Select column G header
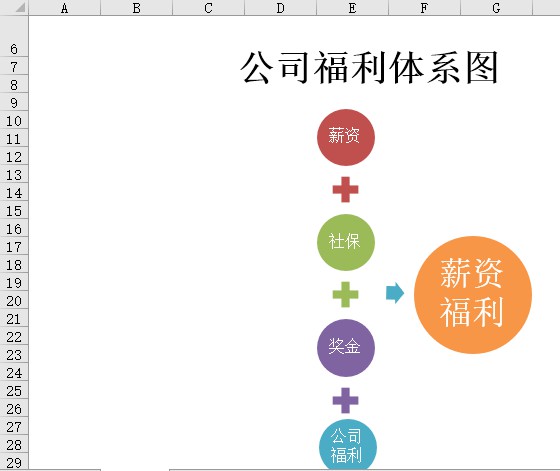This screenshot has width=560, height=471. [496, 7]
